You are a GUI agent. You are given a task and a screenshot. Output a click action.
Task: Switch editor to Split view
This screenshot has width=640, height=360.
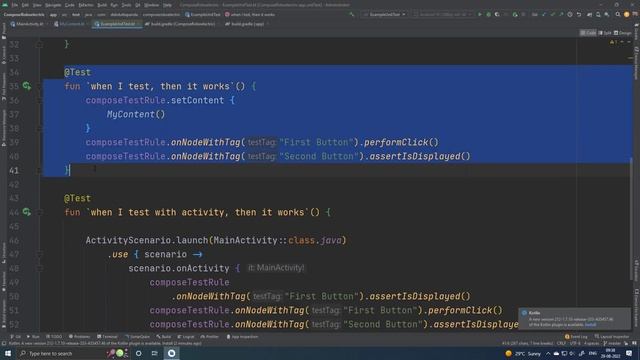[x=604, y=33]
